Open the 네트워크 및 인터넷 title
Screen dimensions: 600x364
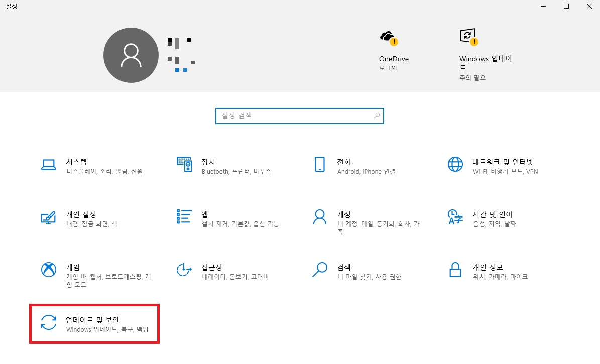[x=503, y=162]
